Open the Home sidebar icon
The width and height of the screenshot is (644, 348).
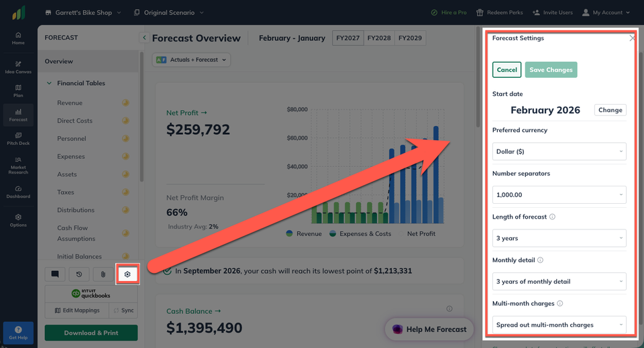[18, 38]
